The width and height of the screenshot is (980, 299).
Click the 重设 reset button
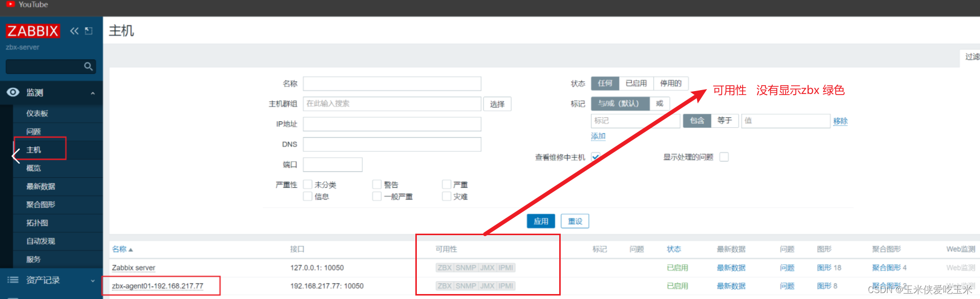(x=575, y=221)
